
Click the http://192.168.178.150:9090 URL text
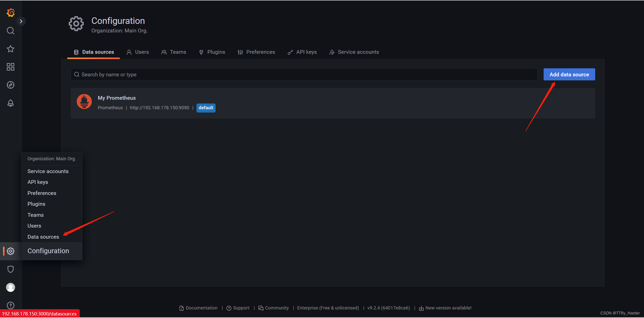coord(159,108)
